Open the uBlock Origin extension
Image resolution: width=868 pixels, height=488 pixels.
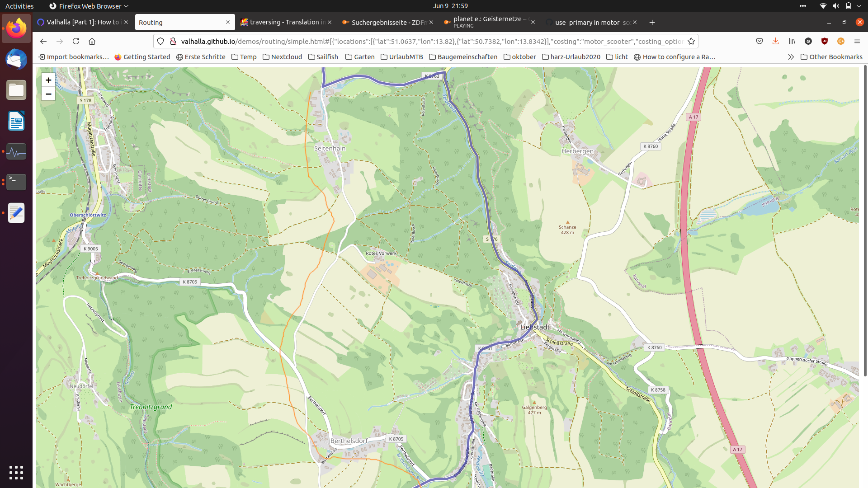coord(825,41)
